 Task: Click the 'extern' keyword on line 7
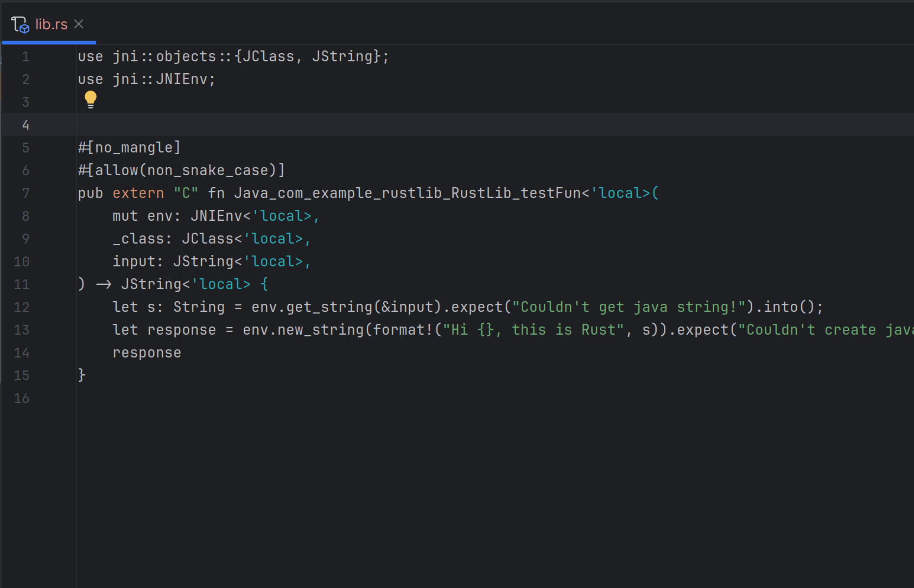138,193
